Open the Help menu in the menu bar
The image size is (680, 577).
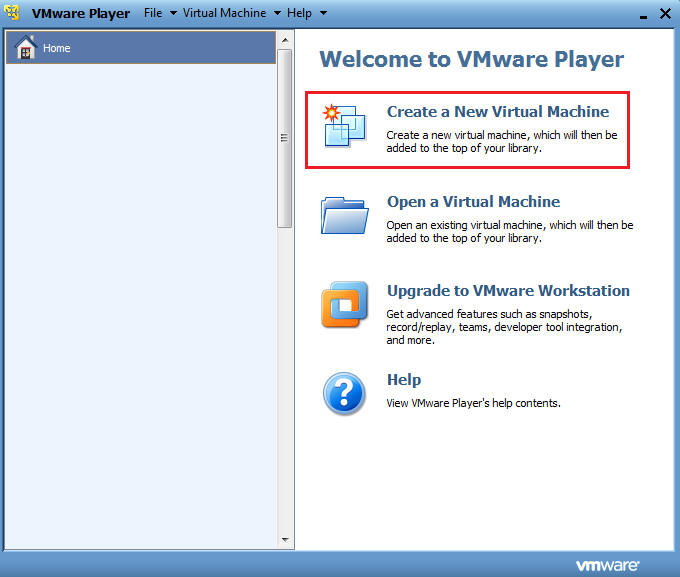coord(299,13)
